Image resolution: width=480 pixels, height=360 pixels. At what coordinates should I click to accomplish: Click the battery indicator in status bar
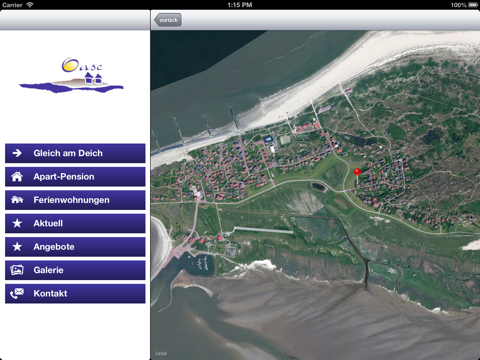(x=473, y=5)
